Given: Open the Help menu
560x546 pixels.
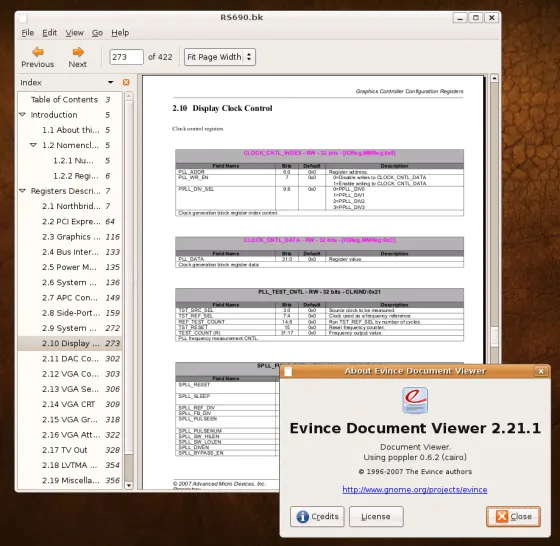Looking at the screenshot, I should point(120,32).
